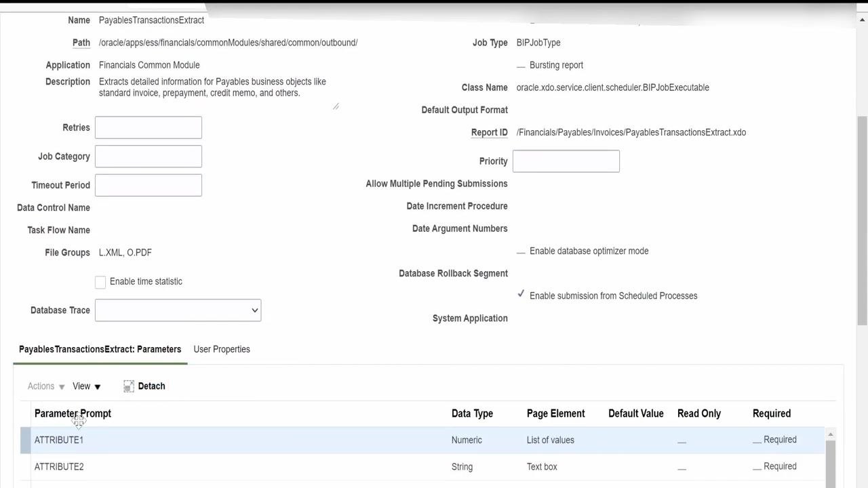Image resolution: width=868 pixels, height=488 pixels.
Task: Click into the Retries input field
Action: (149, 127)
